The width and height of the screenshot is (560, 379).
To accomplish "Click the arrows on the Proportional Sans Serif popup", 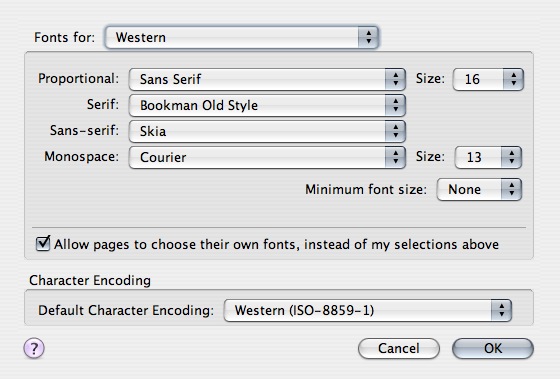I will pos(395,79).
